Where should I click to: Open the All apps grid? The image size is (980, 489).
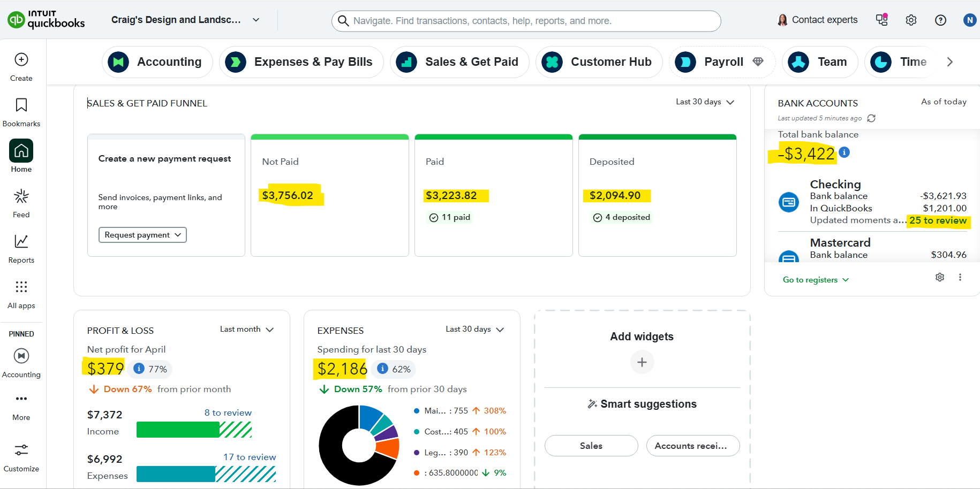(21, 287)
